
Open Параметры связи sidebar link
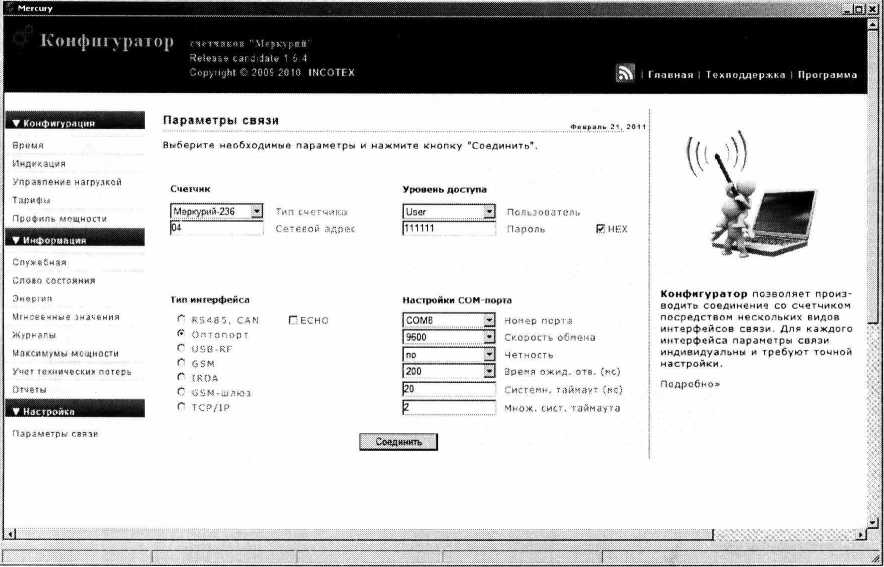[x=55, y=434]
